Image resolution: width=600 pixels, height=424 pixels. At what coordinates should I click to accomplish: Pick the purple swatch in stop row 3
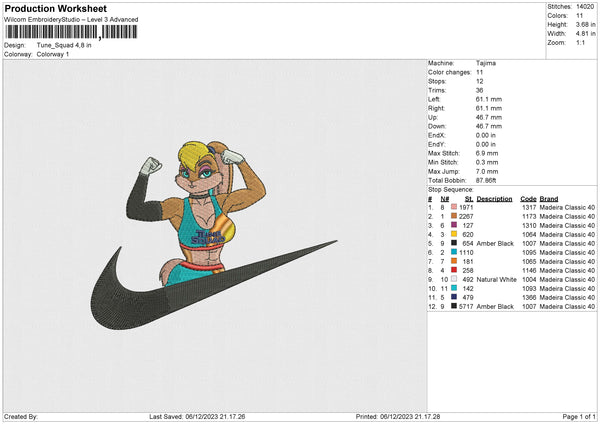point(454,225)
